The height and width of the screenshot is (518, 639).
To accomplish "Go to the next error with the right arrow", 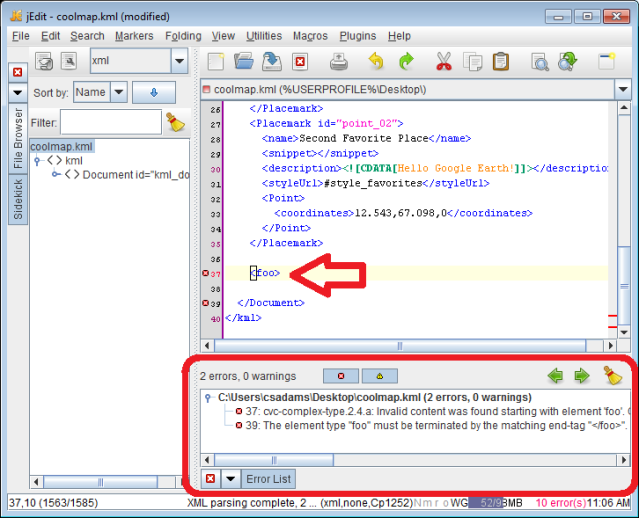I will coord(582,375).
